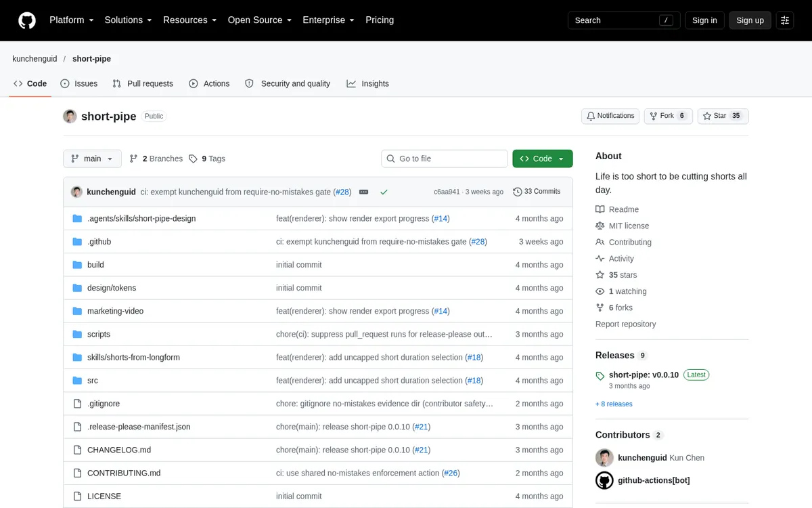Image resolution: width=812 pixels, height=508 pixels.
Task: Click the Notifications button
Action: (x=610, y=116)
